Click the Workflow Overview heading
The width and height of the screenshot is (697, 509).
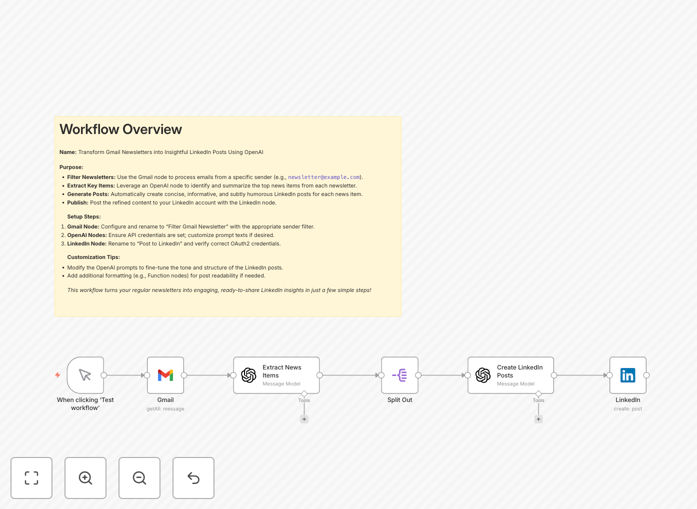121,129
